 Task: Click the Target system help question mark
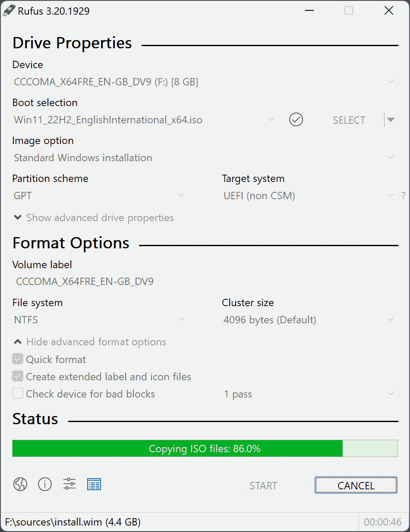(x=403, y=195)
